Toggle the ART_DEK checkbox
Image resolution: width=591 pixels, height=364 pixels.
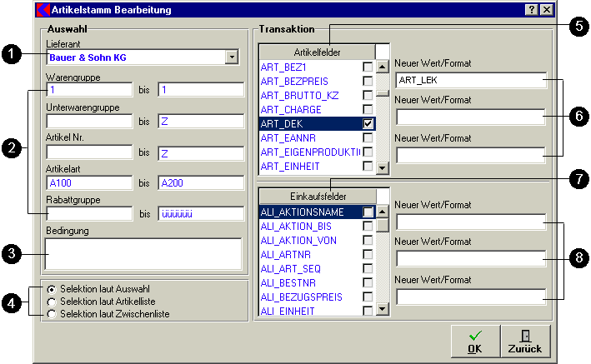click(368, 123)
